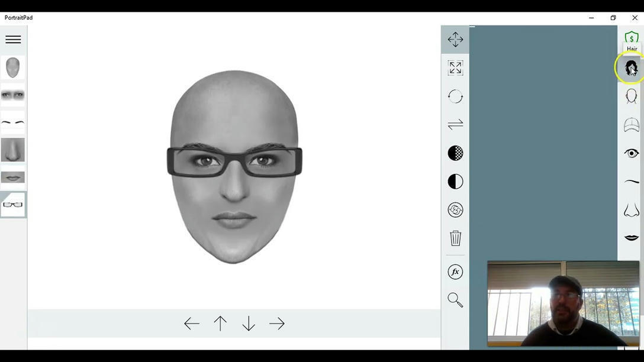
Task: Select the head shape layer thumbnail
Action: (x=13, y=67)
